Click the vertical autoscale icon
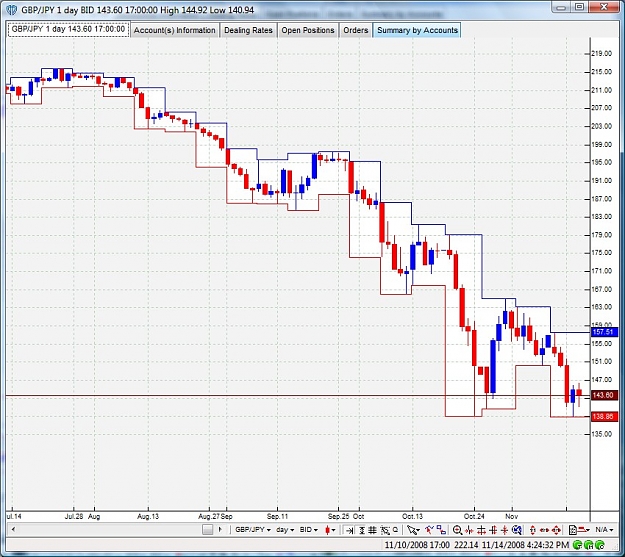625x557 pixels. coord(362,530)
